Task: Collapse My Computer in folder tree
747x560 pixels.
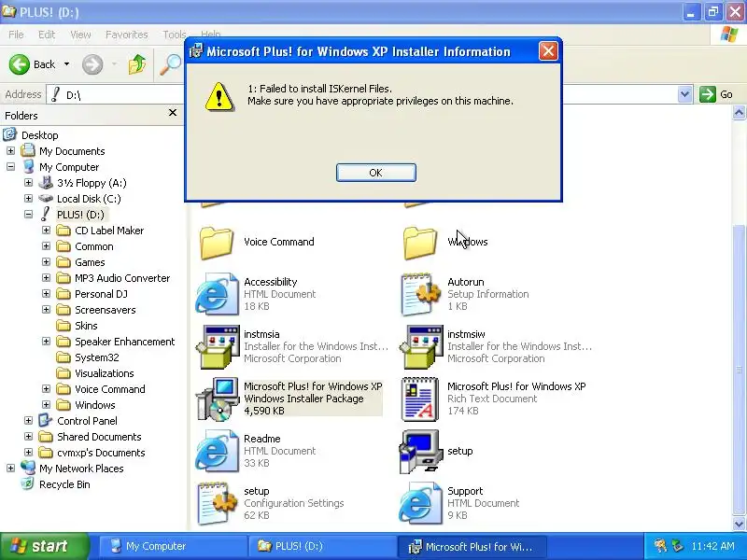Action: [x=10, y=167]
